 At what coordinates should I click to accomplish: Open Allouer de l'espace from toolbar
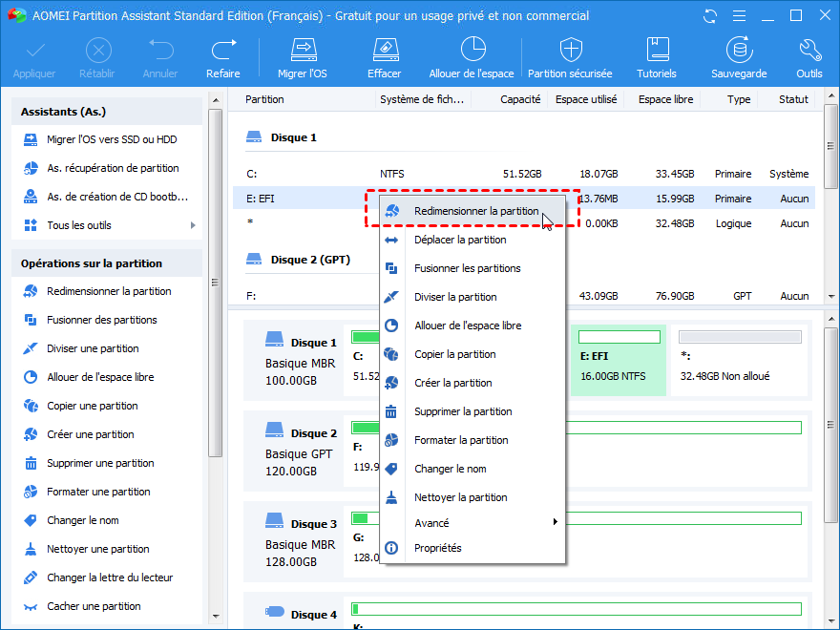point(472,51)
